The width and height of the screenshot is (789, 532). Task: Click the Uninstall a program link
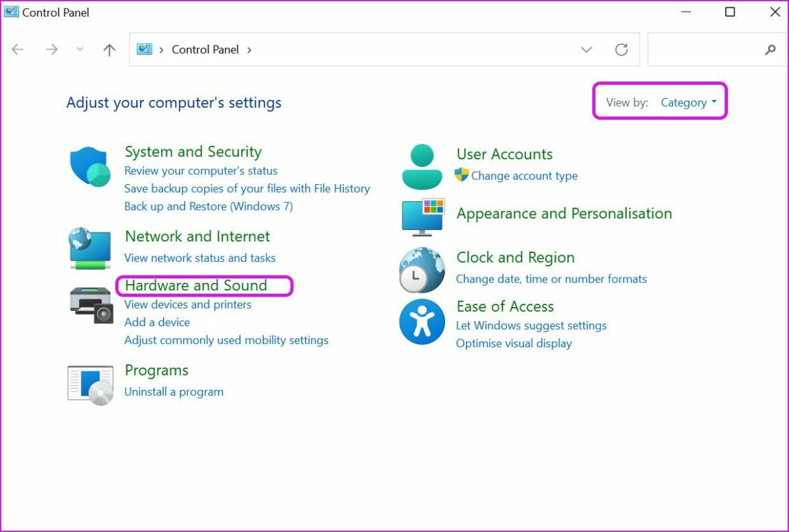click(x=174, y=392)
